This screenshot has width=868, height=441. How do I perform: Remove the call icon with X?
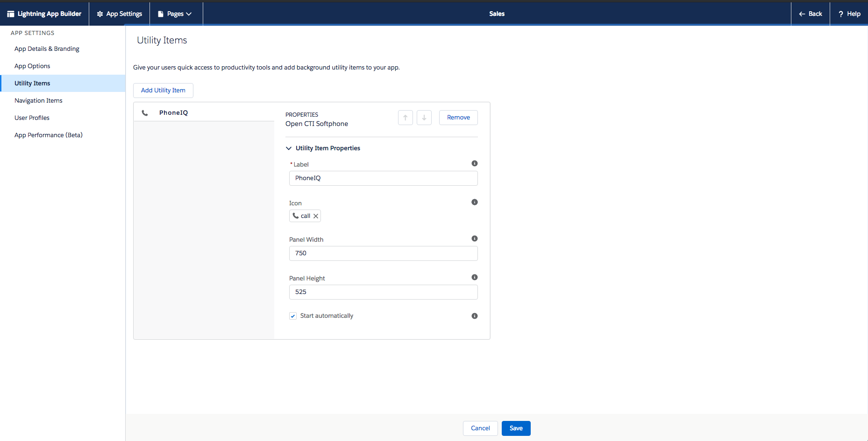[316, 216]
